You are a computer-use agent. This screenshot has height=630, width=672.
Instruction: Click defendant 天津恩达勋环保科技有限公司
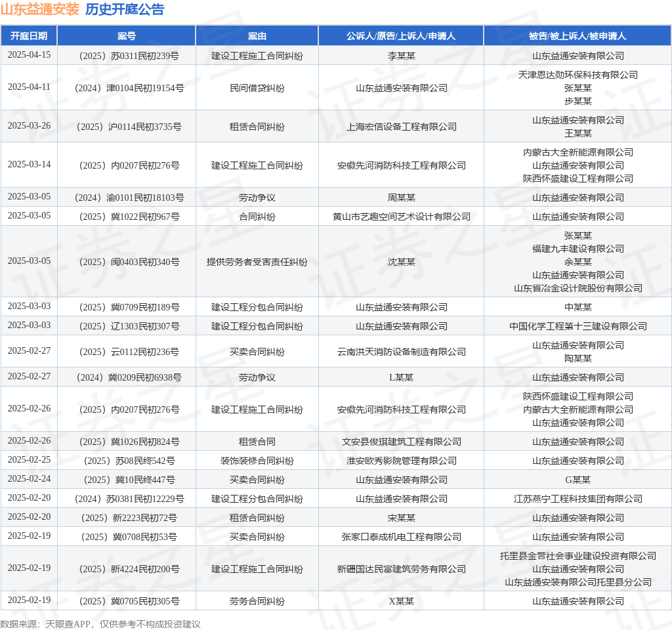[x=577, y=75]
